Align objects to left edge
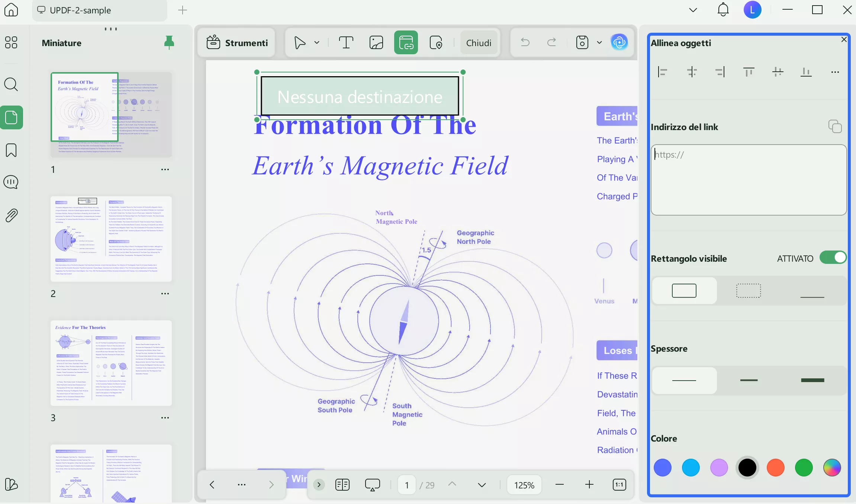Screen dimensions: 856x504 [663, 72]
